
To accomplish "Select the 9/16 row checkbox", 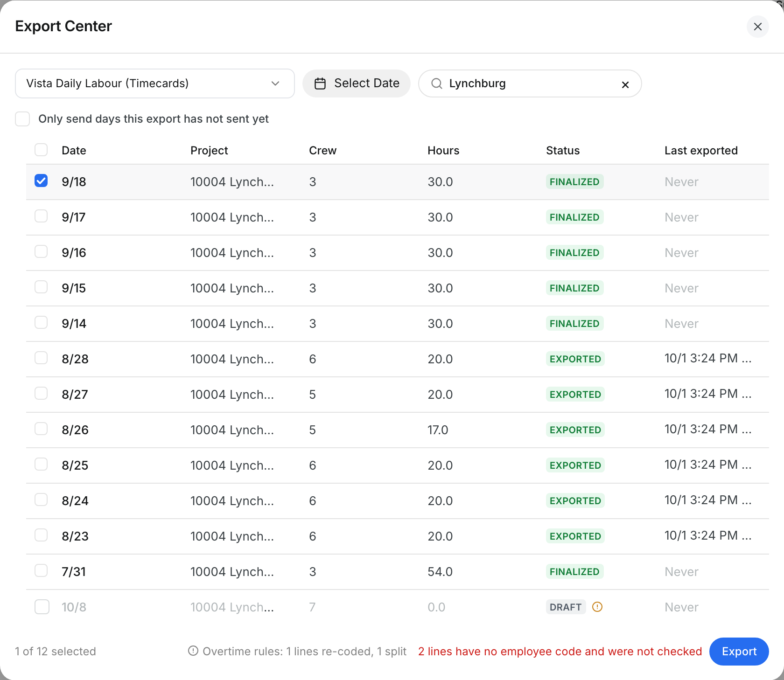I will pyautogui.click(x=41, y=251).
